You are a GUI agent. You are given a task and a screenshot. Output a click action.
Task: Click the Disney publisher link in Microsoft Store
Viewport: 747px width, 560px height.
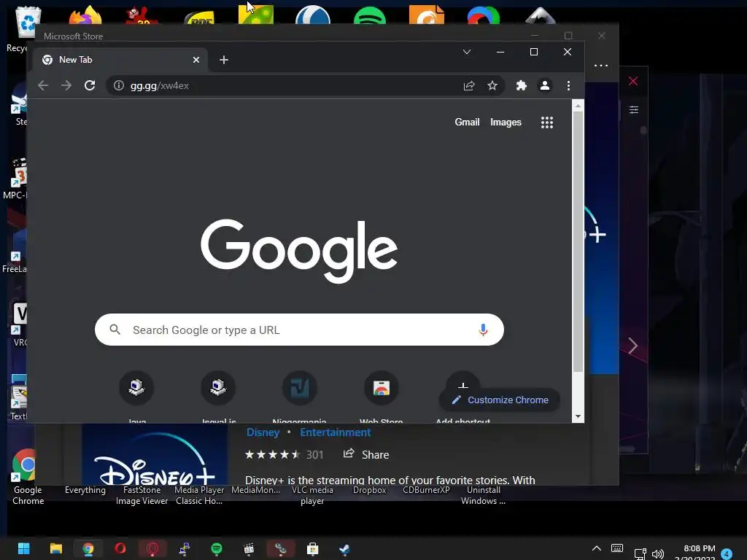click(263, 432)
